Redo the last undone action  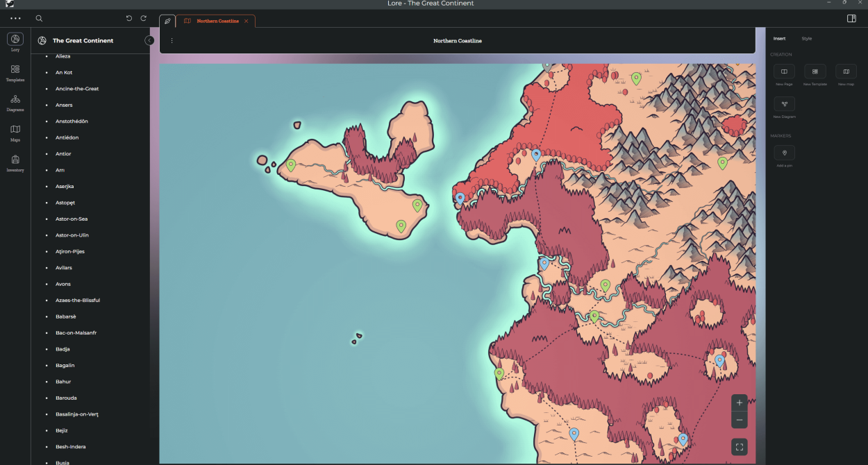[144, 19]
